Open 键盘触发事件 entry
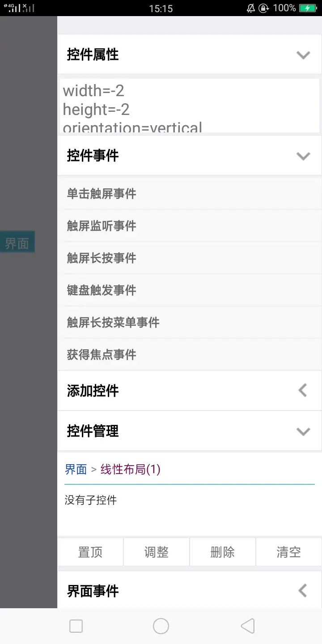The image size is (322, 644). [x=102, y=290]
